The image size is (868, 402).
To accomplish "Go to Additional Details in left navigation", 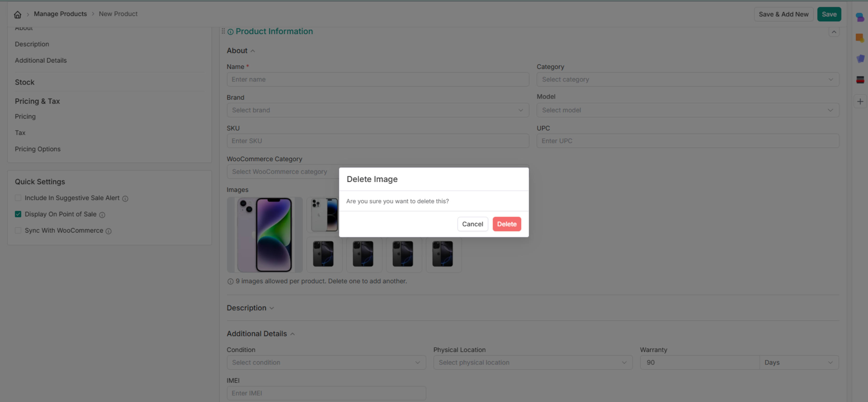I will tap(41, 60).
